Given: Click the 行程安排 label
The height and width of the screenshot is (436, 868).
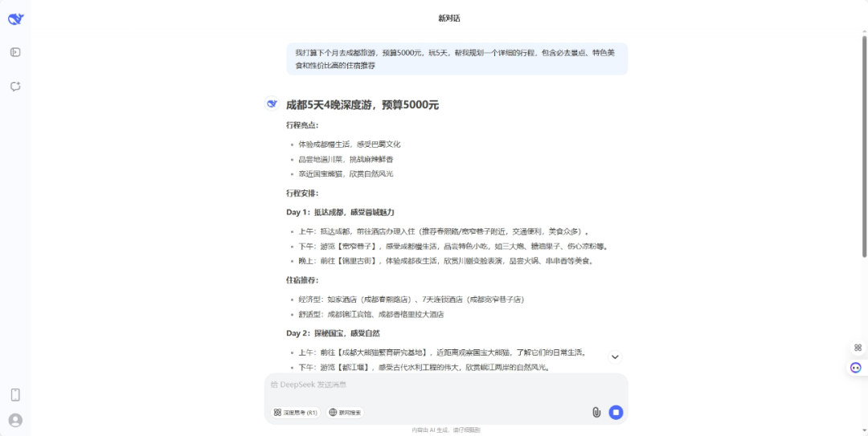Looking at the screenshot, I should click(302, 193).
